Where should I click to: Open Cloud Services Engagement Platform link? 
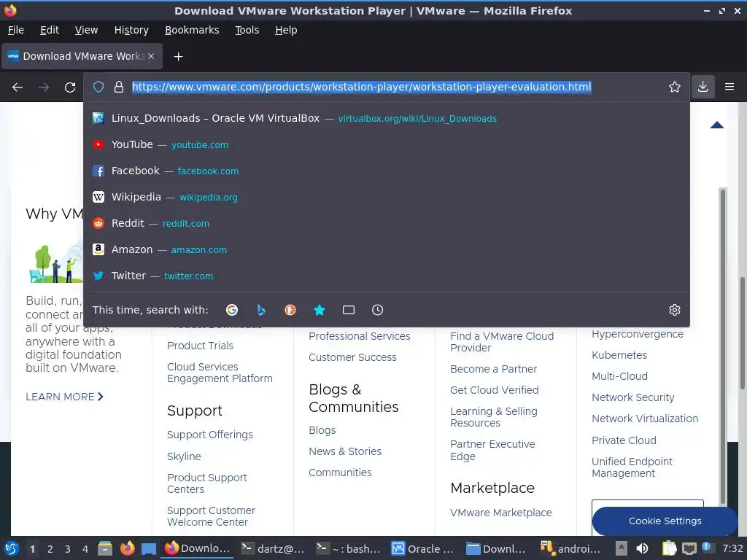point(220,373)
